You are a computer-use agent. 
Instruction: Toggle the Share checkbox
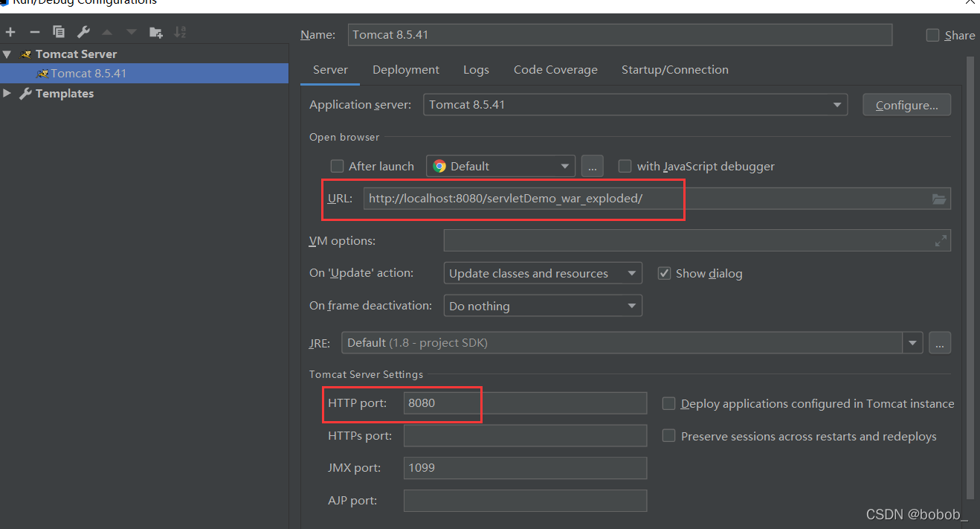coord(932,35)
